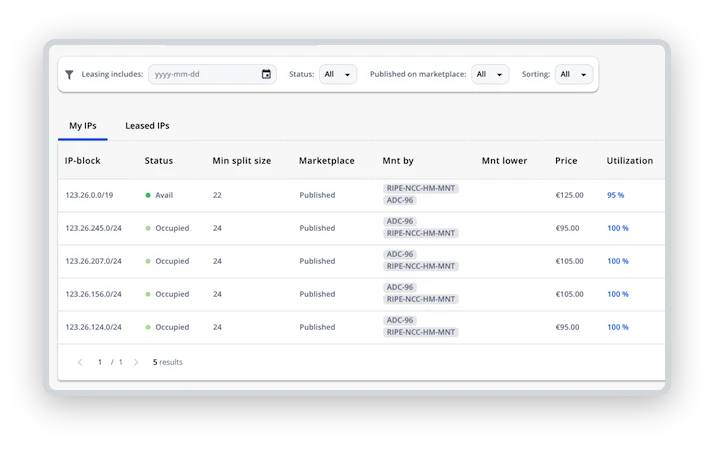Screen dimensions: 714x450
Task: Open the Sorting dropdown
Action: 574,74
